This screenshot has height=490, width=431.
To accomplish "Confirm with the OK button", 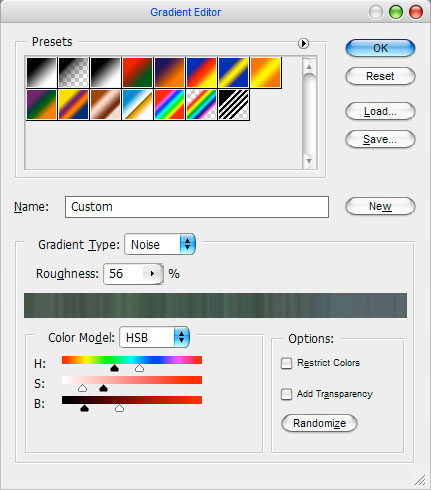I will tap(380, 48).
